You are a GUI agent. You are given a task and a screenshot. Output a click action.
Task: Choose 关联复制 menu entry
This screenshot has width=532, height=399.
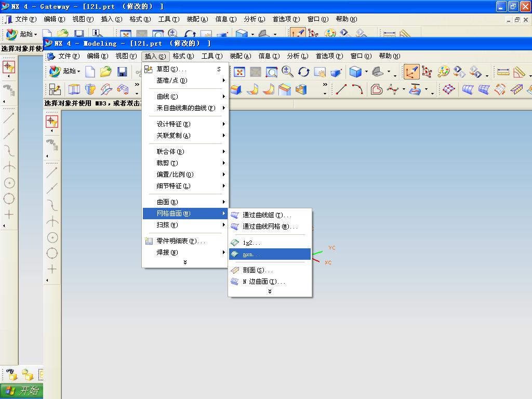[185, 136]
